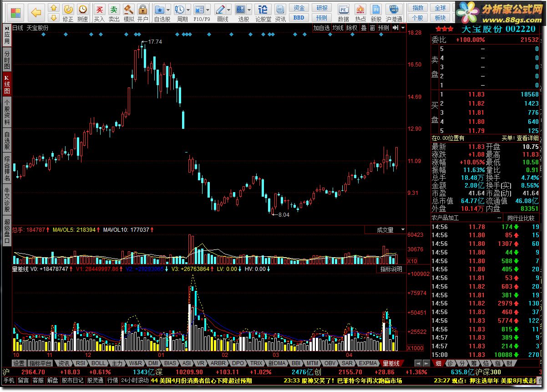Click the three-star rating icon

tap(444, 29)
